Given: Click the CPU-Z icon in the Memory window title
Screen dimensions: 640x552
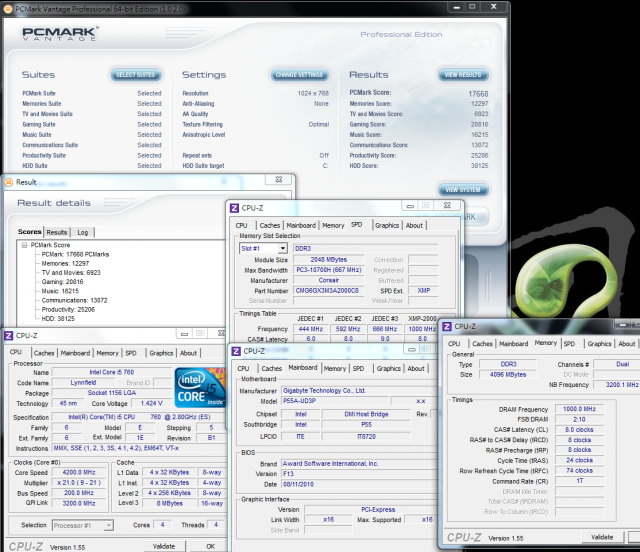Looking at the screenshot, I should (x=447, y=326).
